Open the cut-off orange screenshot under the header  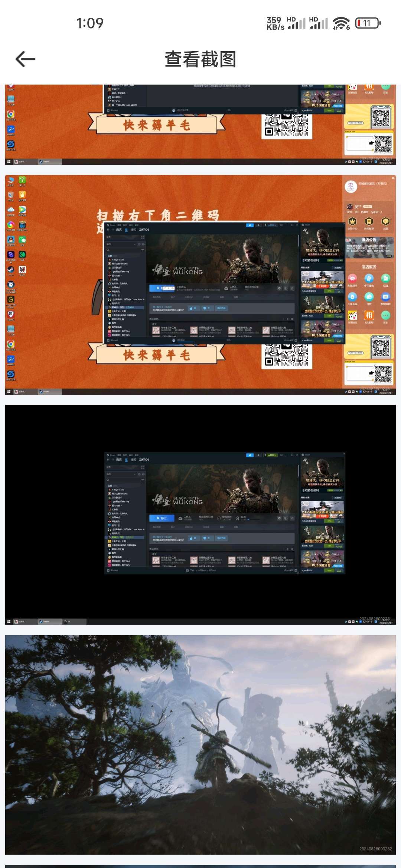coord(200,125)
